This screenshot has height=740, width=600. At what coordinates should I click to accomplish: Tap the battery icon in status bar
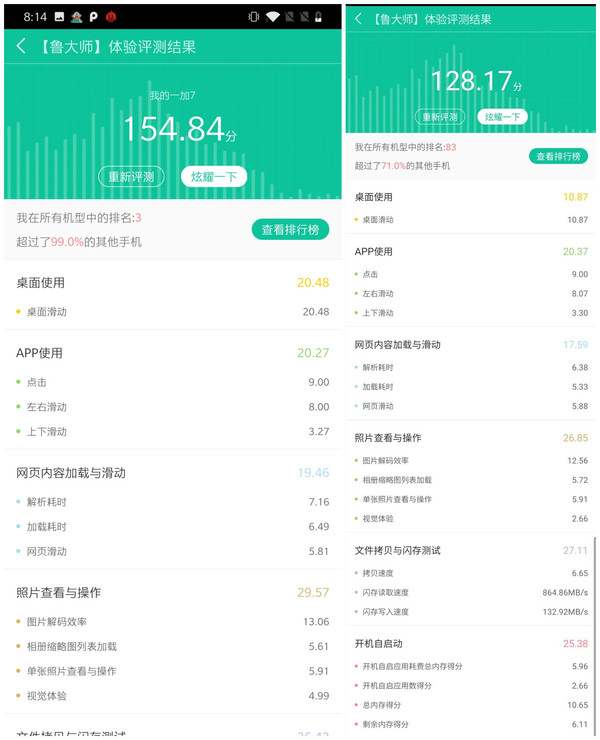tap(319, 17)
